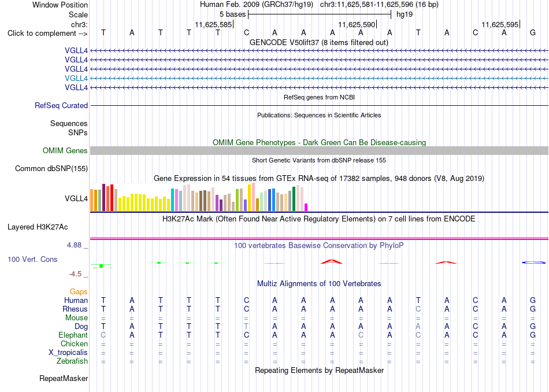Click the 100 vertebrates Basewise Conservation title
This screenshot has height=392, width=549.
pyautogui.click(x=319, y=246)
